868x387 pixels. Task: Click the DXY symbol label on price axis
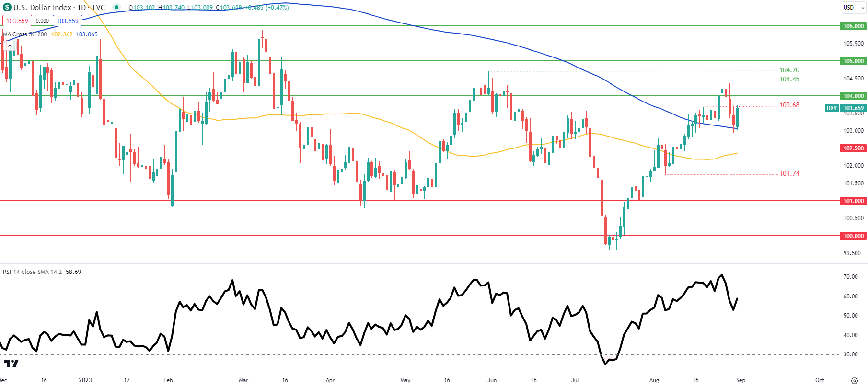click(832, 108)
